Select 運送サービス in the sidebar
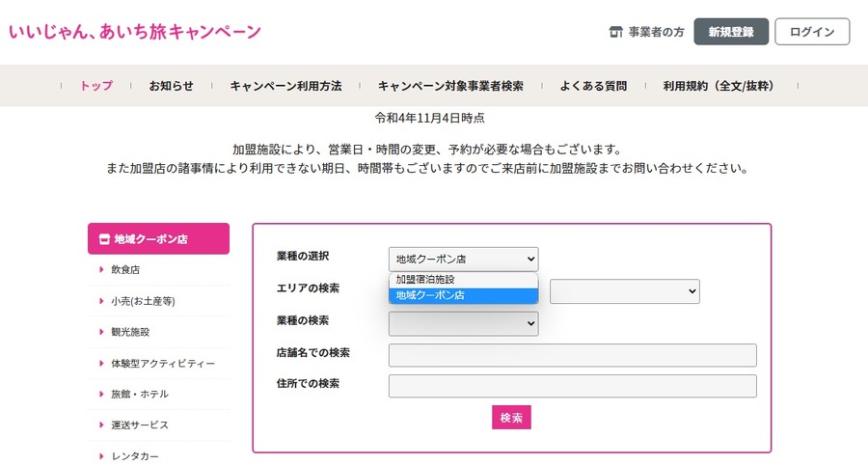Screen dimensions: 868x466 coord(140,425)
